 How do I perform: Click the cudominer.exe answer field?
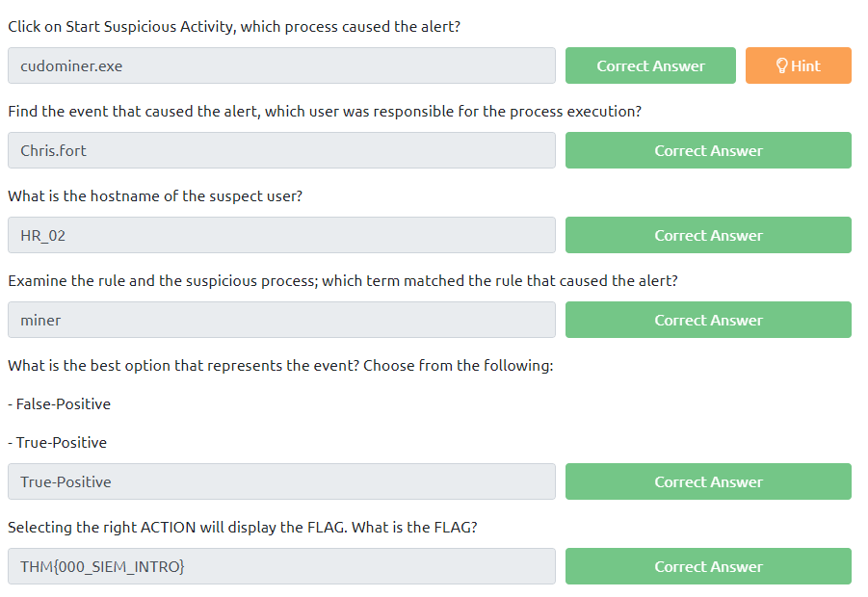(x=281, y=65)
